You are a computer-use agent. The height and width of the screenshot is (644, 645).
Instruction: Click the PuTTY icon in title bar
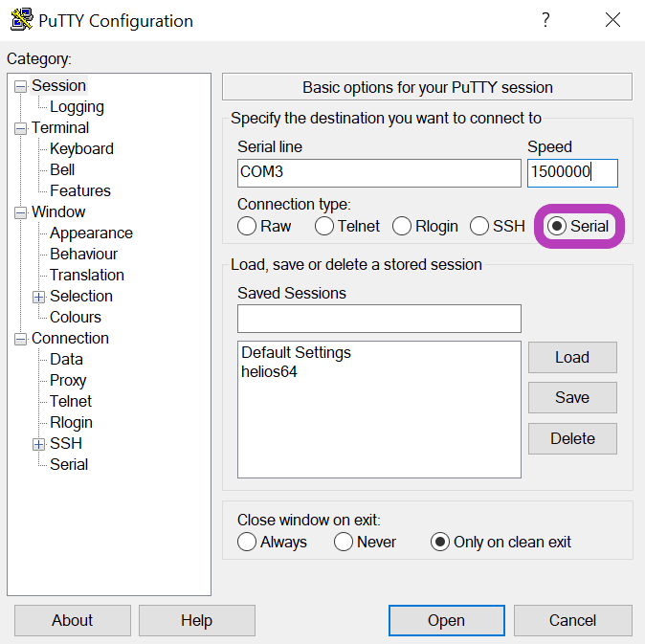point(22,19)
